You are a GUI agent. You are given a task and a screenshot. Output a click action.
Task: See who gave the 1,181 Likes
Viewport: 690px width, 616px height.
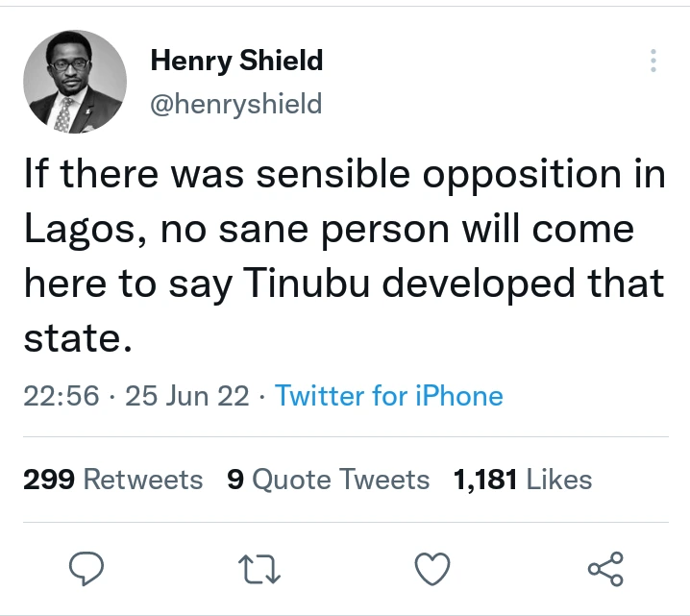pyautogui.click(x=523, y=479)
